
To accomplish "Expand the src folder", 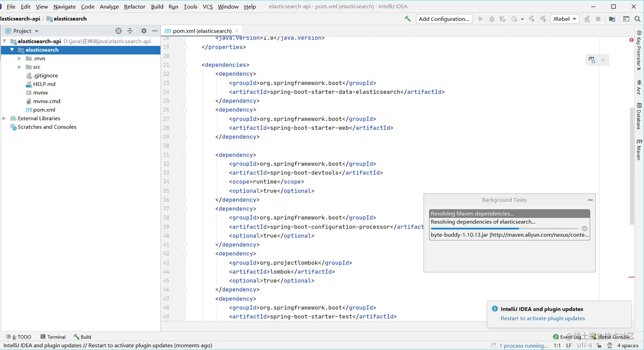I will coord(19,67).
